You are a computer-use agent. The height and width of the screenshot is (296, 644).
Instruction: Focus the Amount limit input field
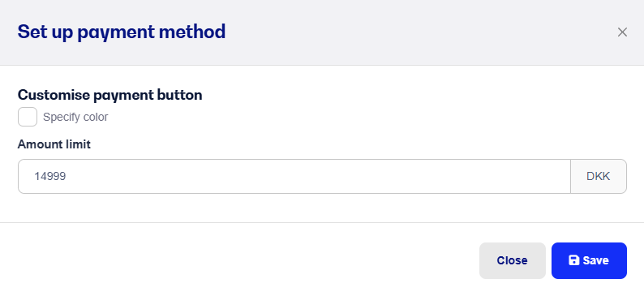(x=294, y=176)
